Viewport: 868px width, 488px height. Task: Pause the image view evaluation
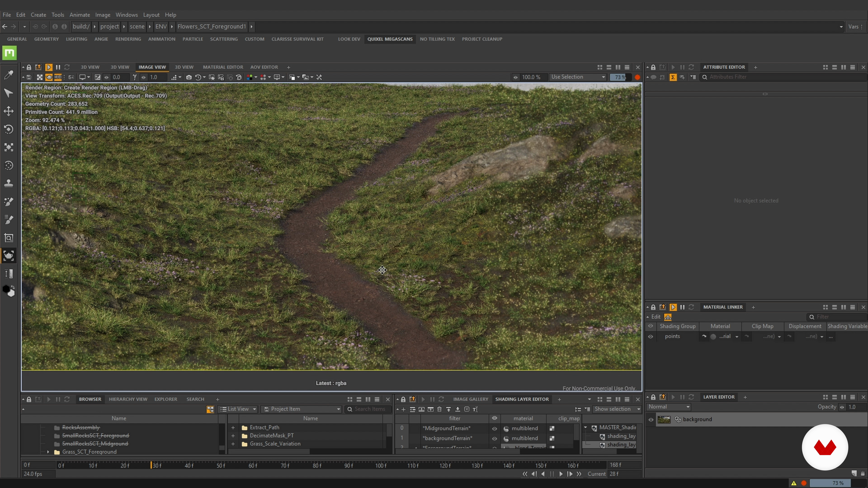(58, 67)
